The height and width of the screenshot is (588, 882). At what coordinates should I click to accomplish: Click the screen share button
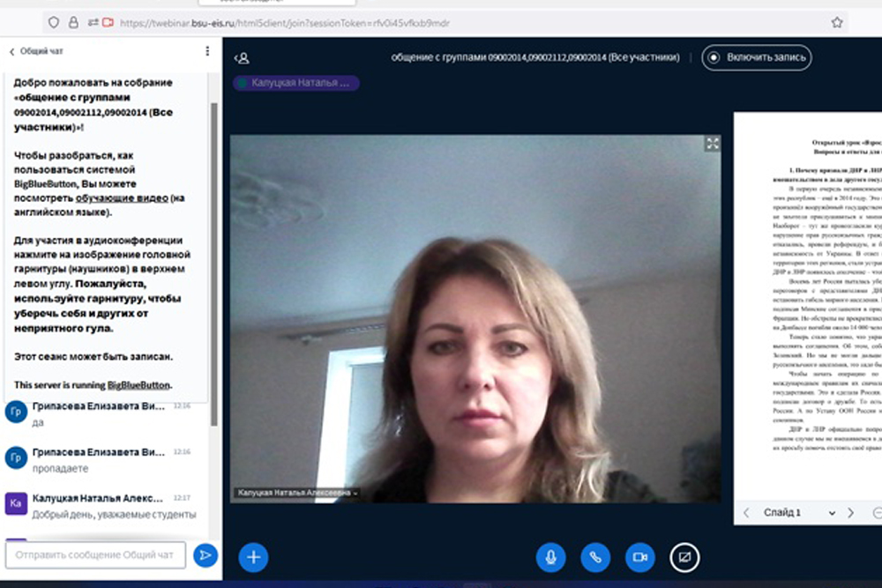[x=684, y=557]
